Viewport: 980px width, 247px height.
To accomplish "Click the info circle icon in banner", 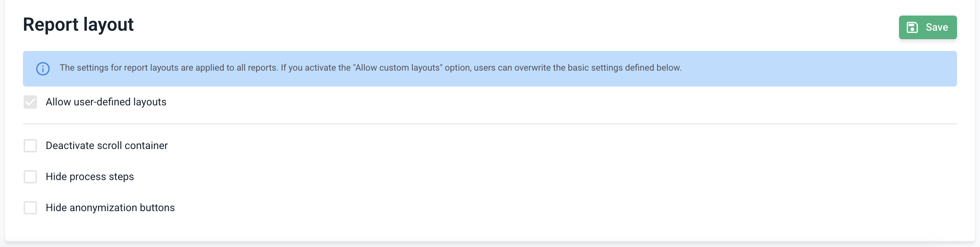I will (x=43, y=69).
